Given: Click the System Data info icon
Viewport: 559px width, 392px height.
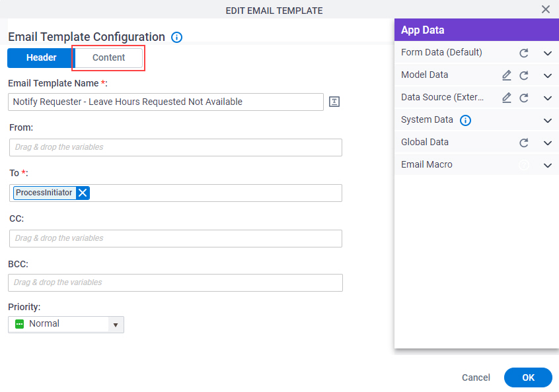Looking at the screenshot, I should (465, 120).
